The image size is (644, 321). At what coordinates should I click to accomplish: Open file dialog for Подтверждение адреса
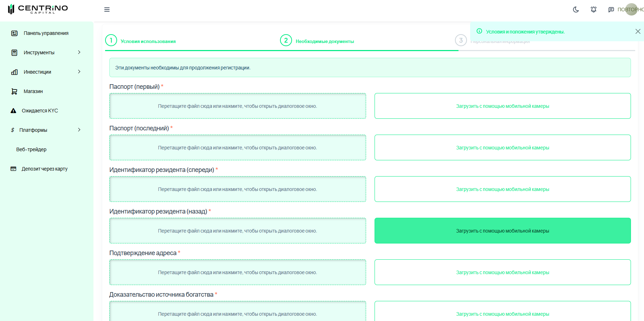point(237,272)
